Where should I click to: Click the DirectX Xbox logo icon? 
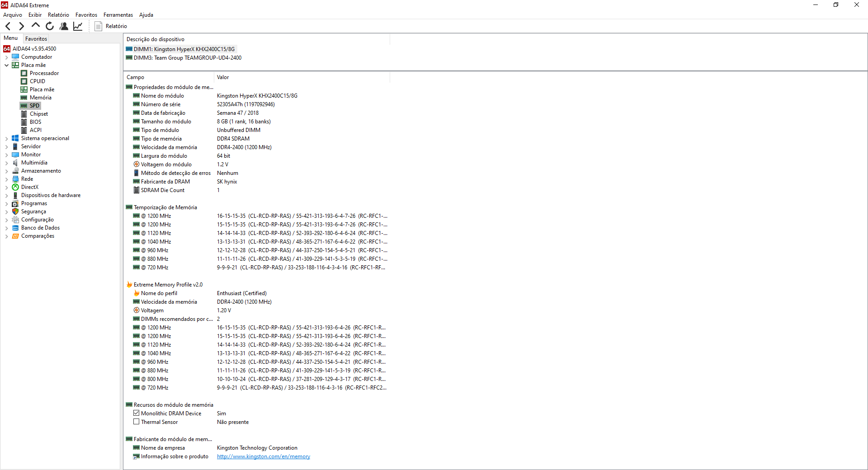coord(15,187)
